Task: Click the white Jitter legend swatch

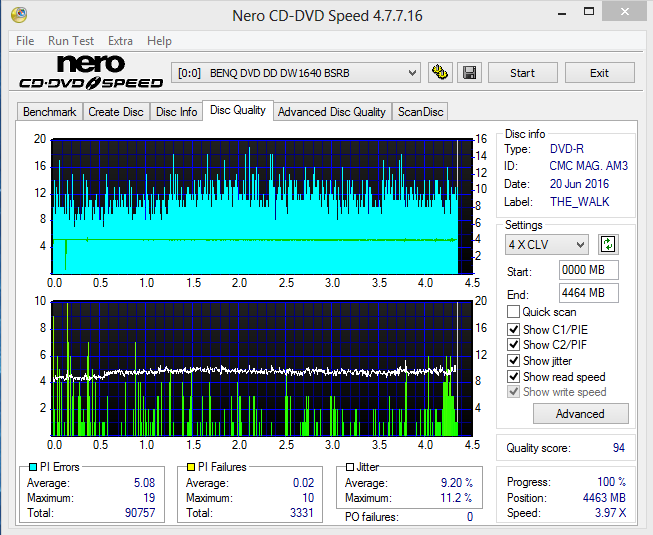Action: (x=350, y=467)
